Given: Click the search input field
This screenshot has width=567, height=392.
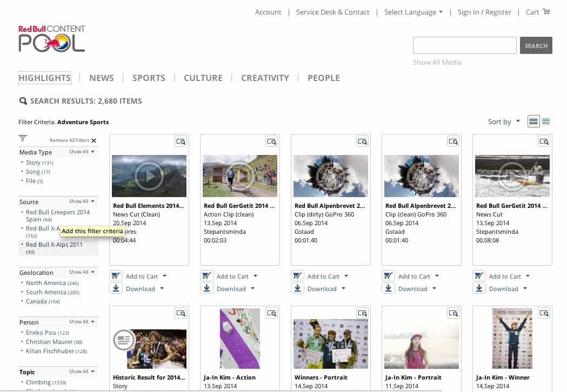Looking at the screenshot, I should tap(464, 45).
